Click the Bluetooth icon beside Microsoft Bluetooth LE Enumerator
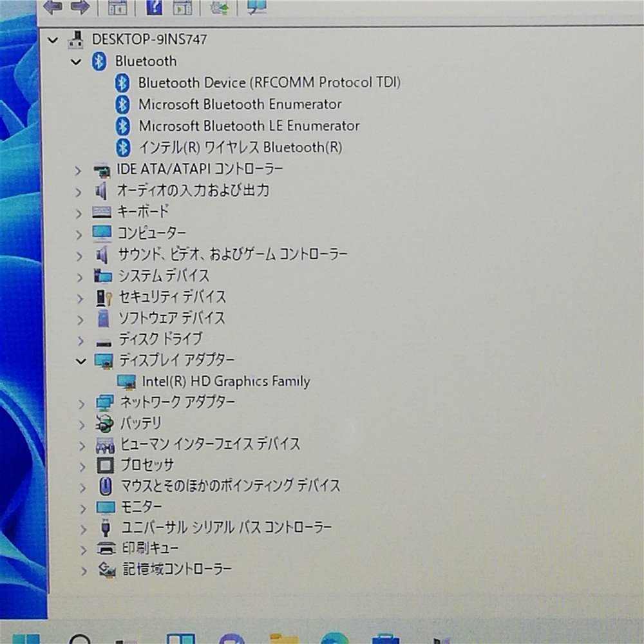 pyautogui.click(x=122, y=126)
